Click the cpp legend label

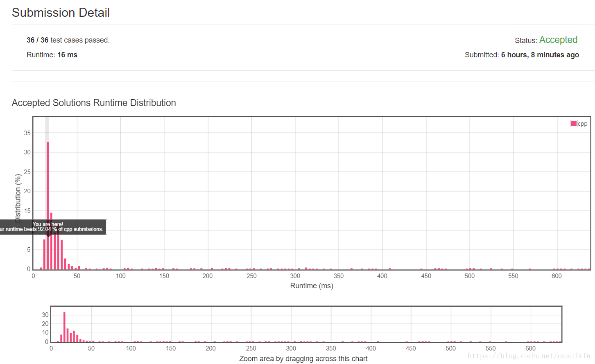point(582,124)
